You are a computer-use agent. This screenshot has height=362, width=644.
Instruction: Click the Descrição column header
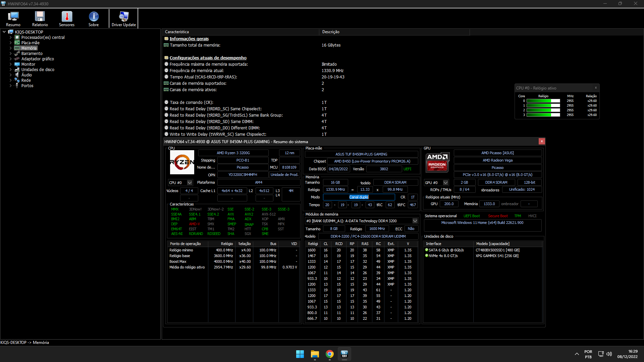pyautogui.click(x=394, y=32)
